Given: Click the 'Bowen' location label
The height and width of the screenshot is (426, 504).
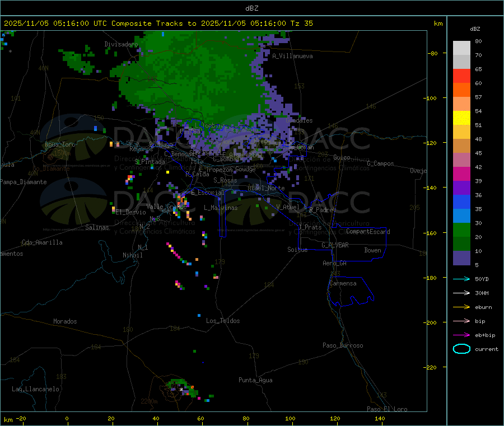Looking at the screenshot, I should click(x=373, y=250).
